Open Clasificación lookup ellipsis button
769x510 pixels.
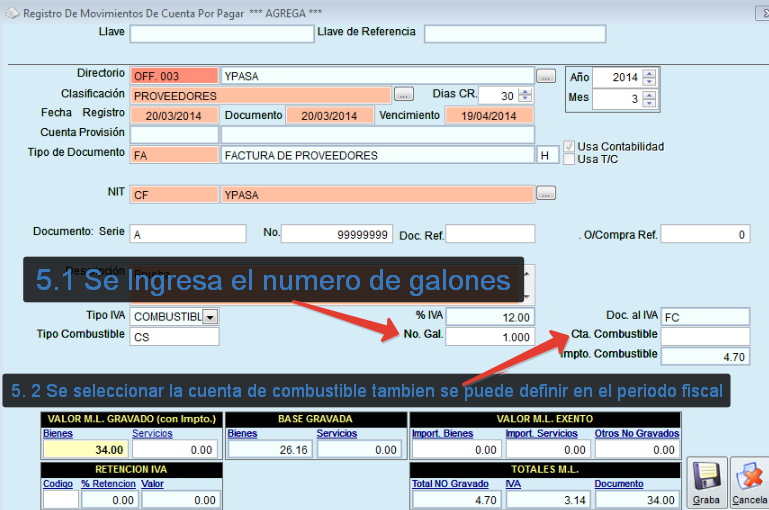point(403,95)
